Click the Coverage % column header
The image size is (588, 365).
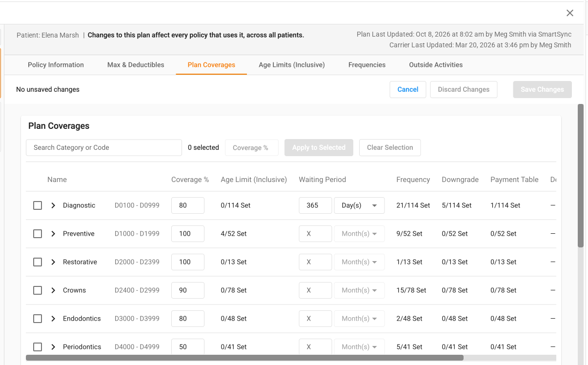(x=190, y=180)
